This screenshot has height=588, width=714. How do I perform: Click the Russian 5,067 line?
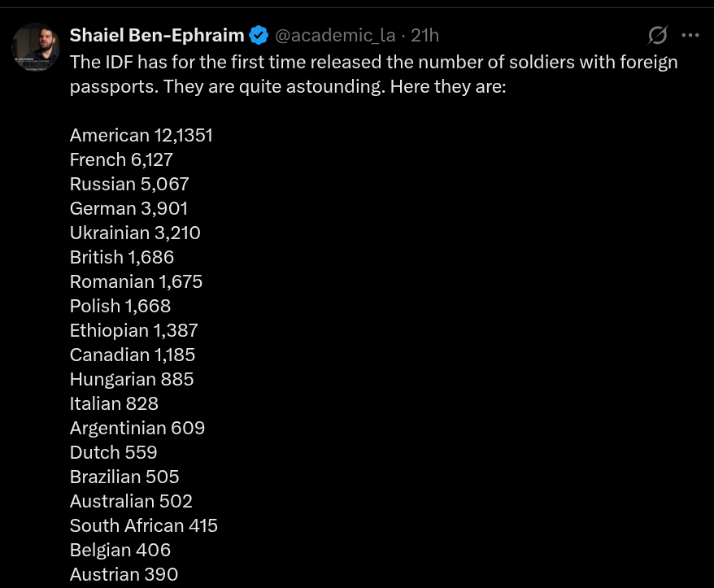pyautogui.click(x=129, y=184)
